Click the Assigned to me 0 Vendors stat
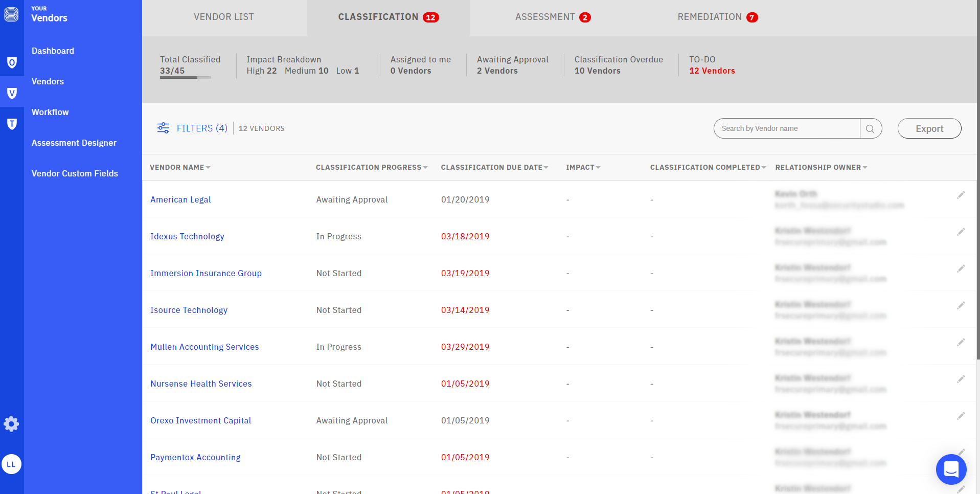 [x=421, y=65]
